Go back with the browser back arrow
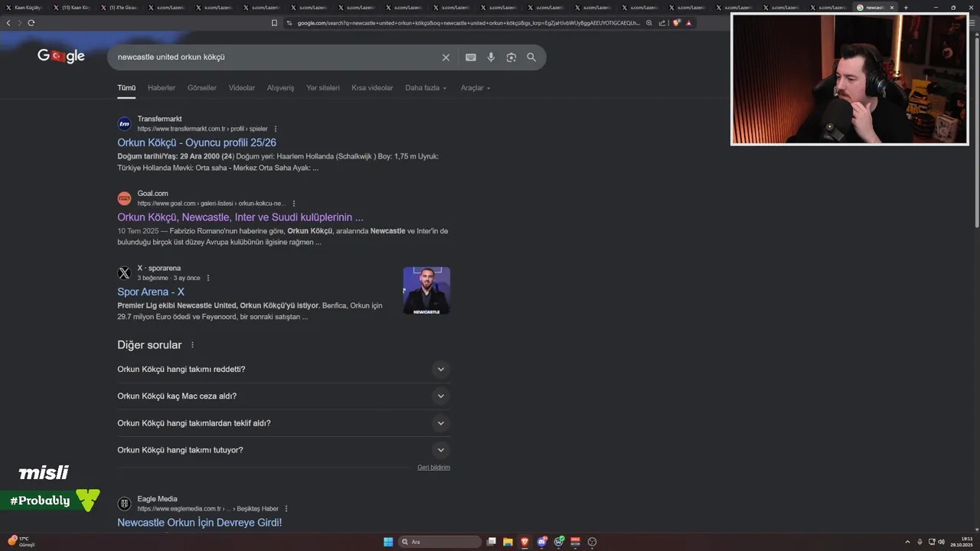This screenshot has width=980, height=551. pos(8,23)
